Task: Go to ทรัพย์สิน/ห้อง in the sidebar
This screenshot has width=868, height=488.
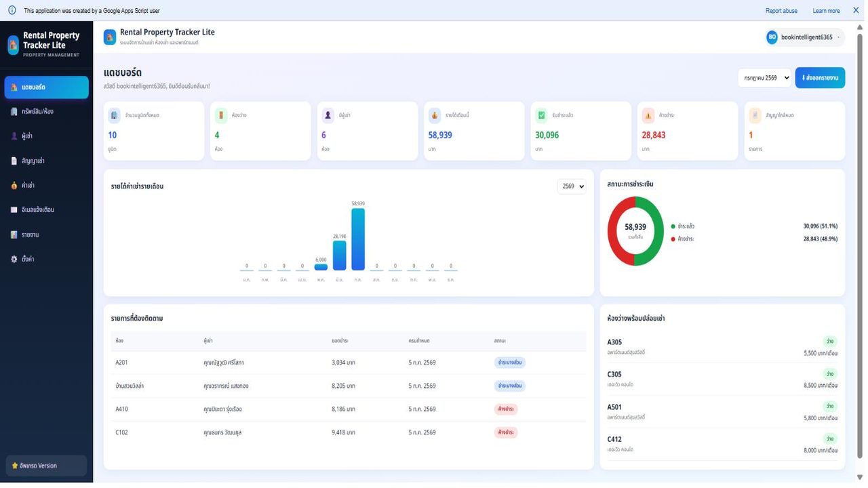Action: point(46,112)
